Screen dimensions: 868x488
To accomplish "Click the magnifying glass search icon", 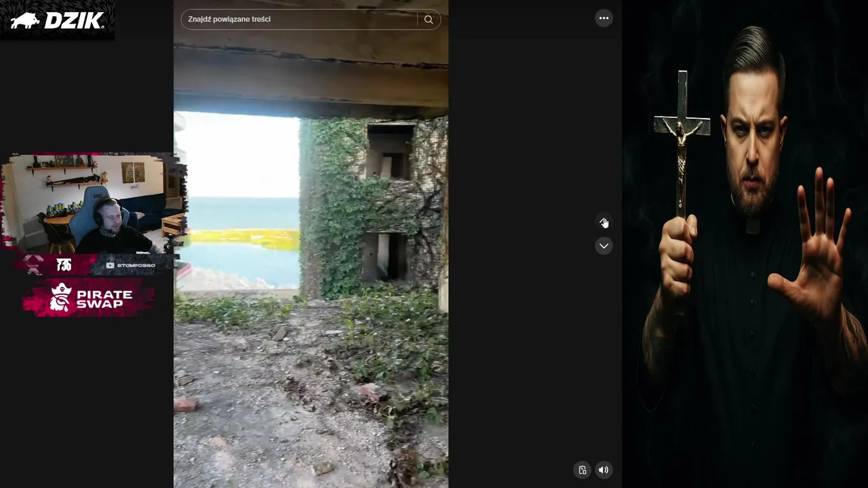I will (x=429, y=20).
